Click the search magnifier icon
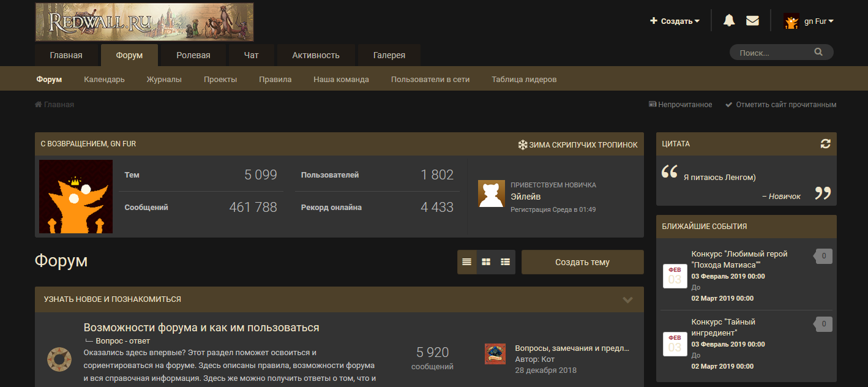 click(818, 53)
